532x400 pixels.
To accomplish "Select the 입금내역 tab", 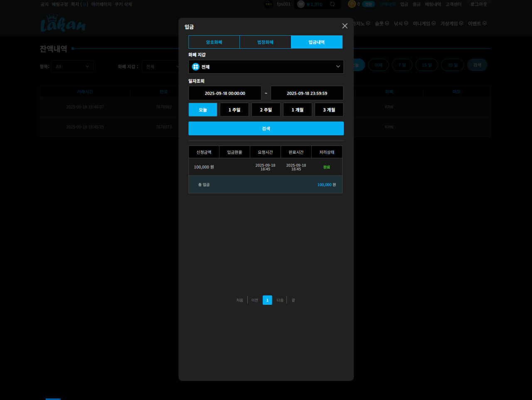I will click(x=317, y=42).
